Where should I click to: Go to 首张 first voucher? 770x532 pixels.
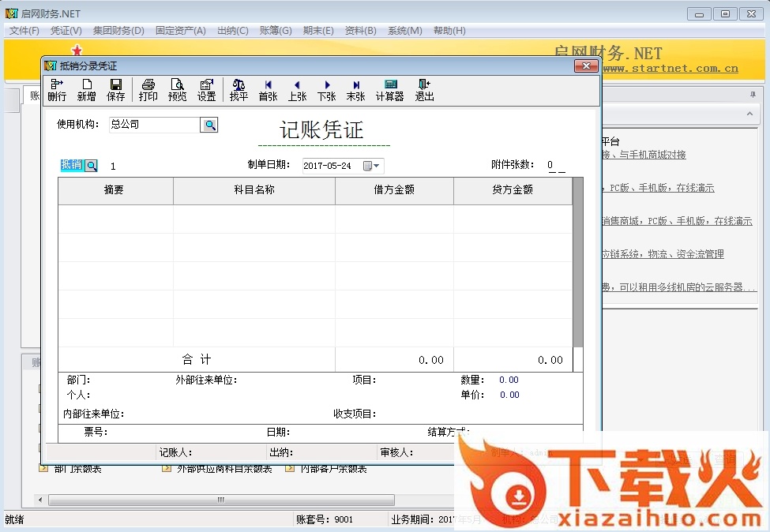click(268, 90)
